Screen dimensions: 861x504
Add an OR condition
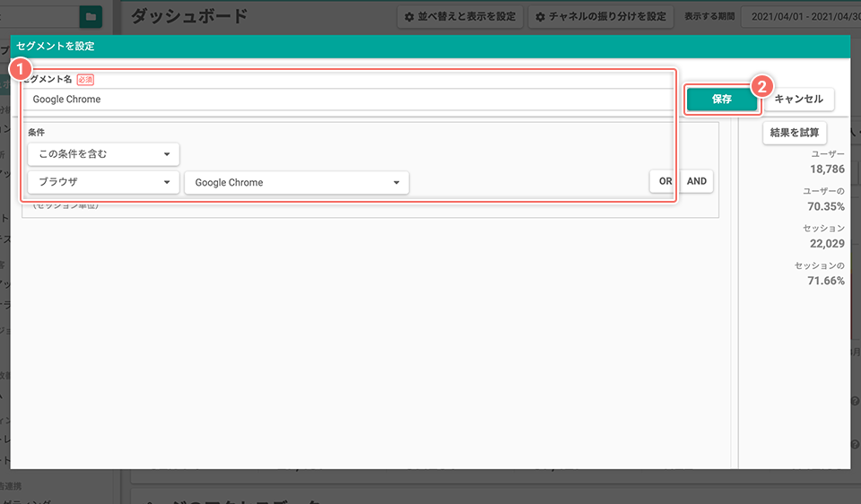[x=665, y=181]
